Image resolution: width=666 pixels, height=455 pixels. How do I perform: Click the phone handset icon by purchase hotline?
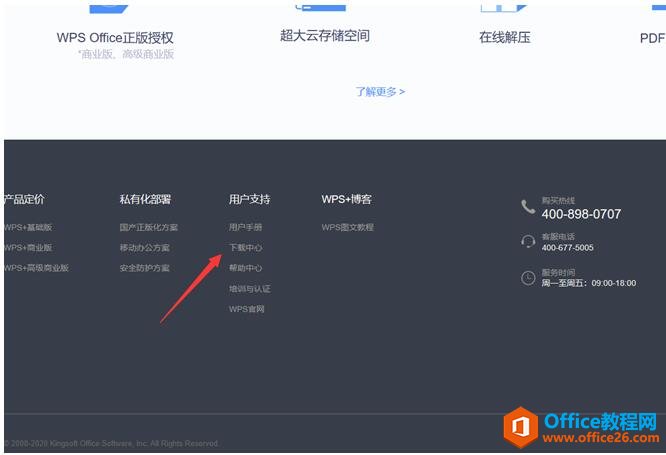point(528,207)
